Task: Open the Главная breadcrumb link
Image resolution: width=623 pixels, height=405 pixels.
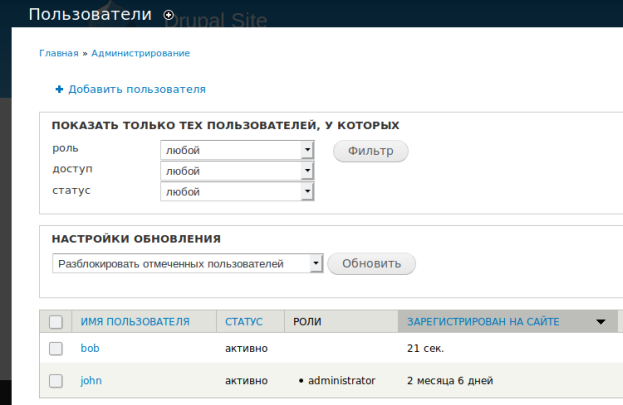Action: [x=59, y=53]
